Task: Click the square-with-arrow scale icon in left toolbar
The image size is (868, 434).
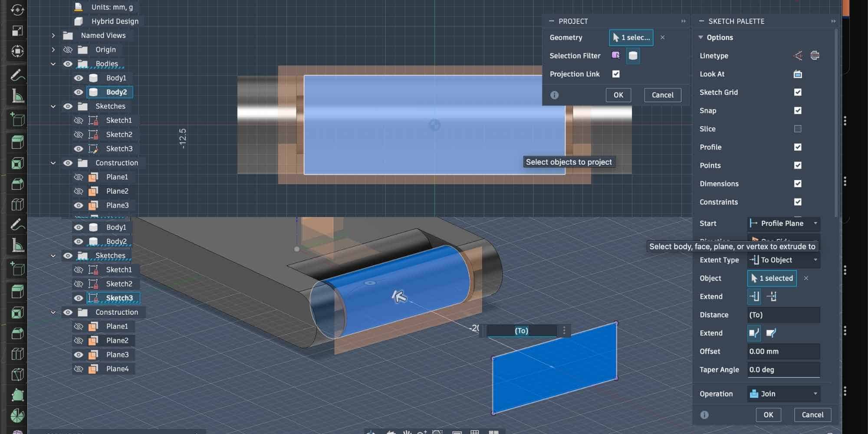Action: (x=17, y=30)
